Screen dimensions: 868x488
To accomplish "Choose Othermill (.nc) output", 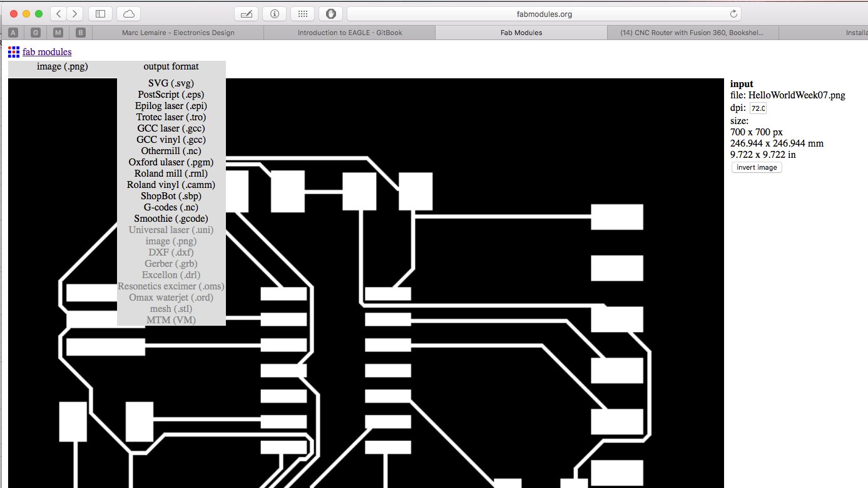I will coord(171,151).
